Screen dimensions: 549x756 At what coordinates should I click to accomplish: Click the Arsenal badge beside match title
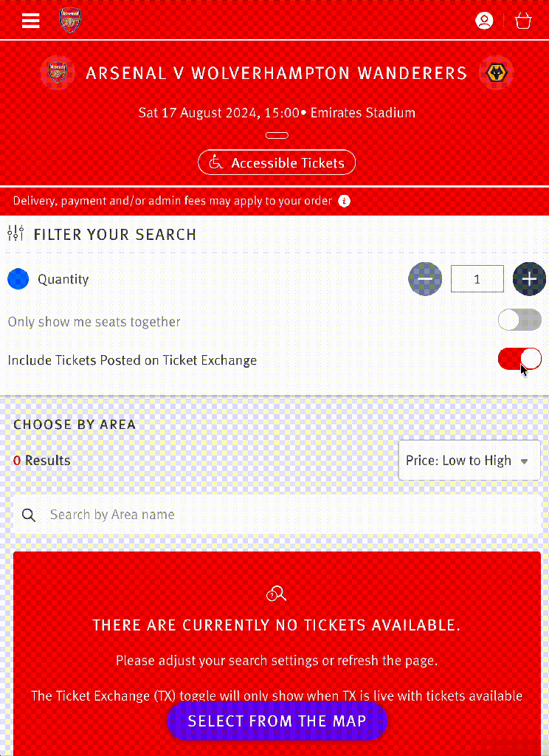click(57, 73)
